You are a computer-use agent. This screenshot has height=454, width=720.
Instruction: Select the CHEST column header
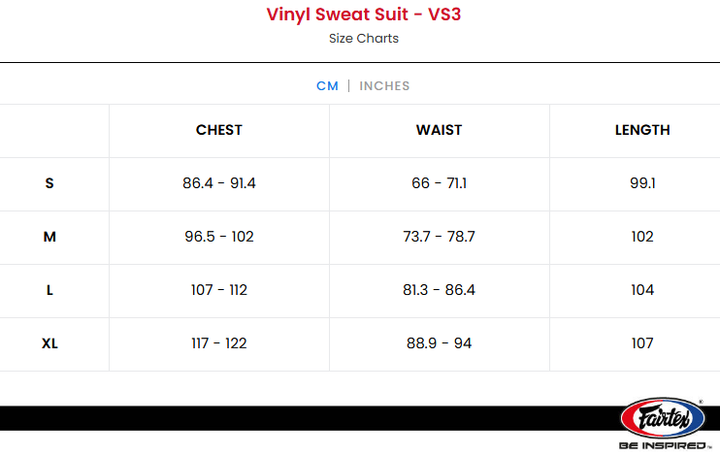pyautogui.click(x=219, y=130)
